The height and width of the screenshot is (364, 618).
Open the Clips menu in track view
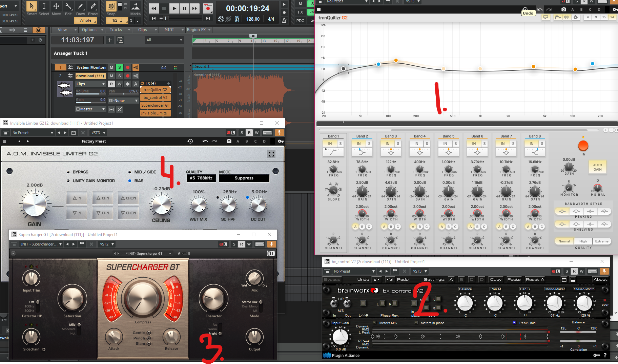tap(145, 30)
